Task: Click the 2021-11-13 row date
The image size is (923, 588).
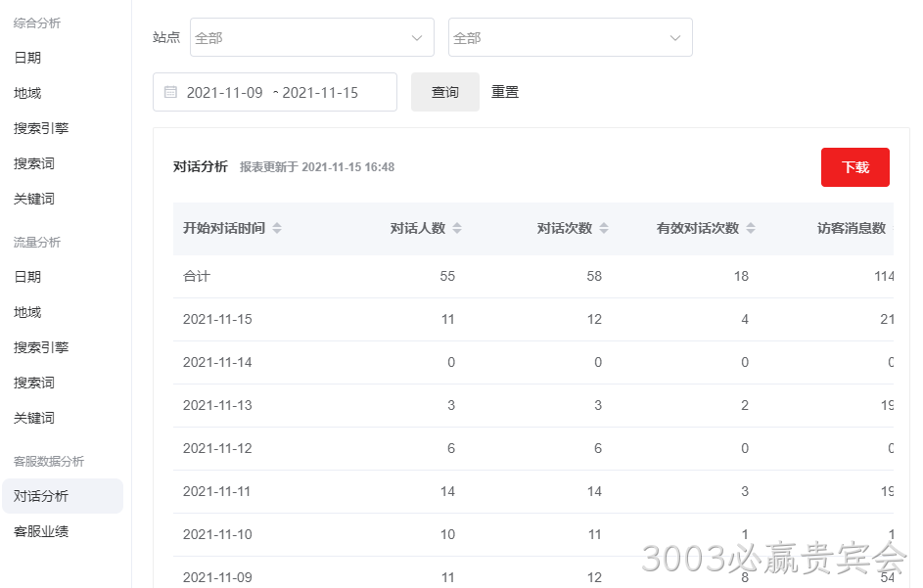Action: click(217, 405)
